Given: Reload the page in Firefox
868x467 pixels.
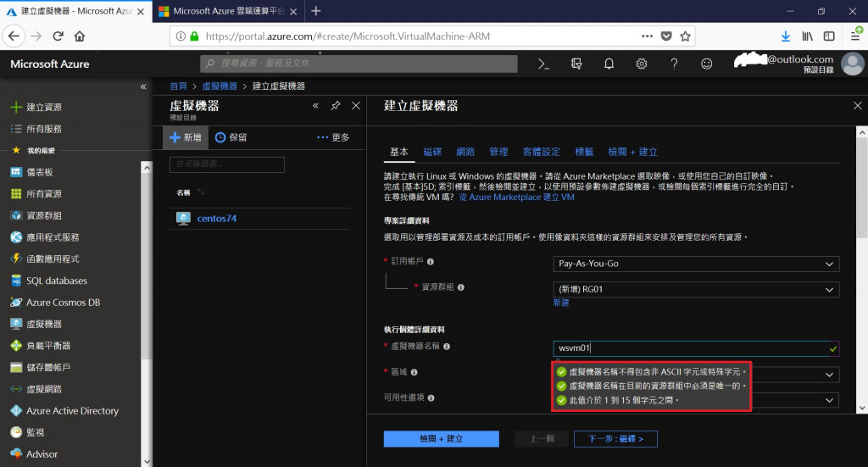Looking at the screenshot, I should coord(58,36).
